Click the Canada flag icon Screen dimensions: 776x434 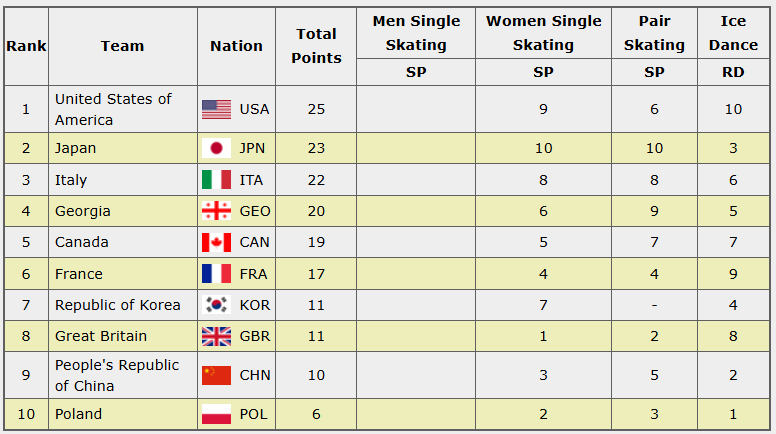click(x=216, y=242)
